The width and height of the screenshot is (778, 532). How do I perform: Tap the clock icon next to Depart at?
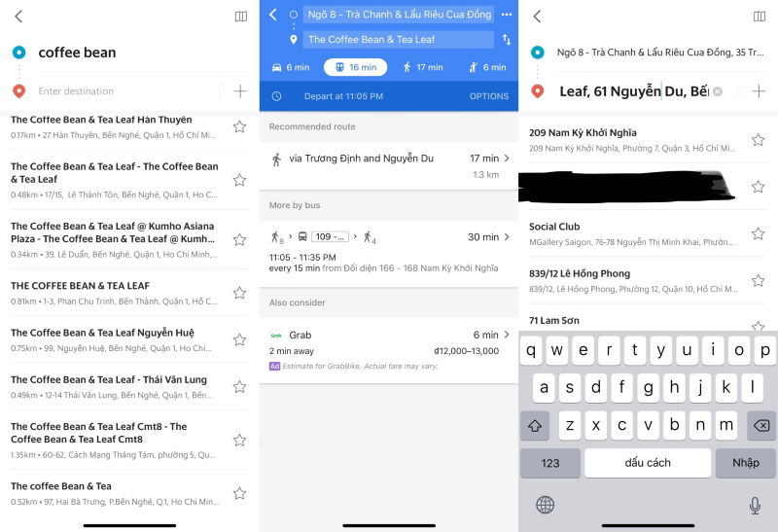tap(276, 96)
